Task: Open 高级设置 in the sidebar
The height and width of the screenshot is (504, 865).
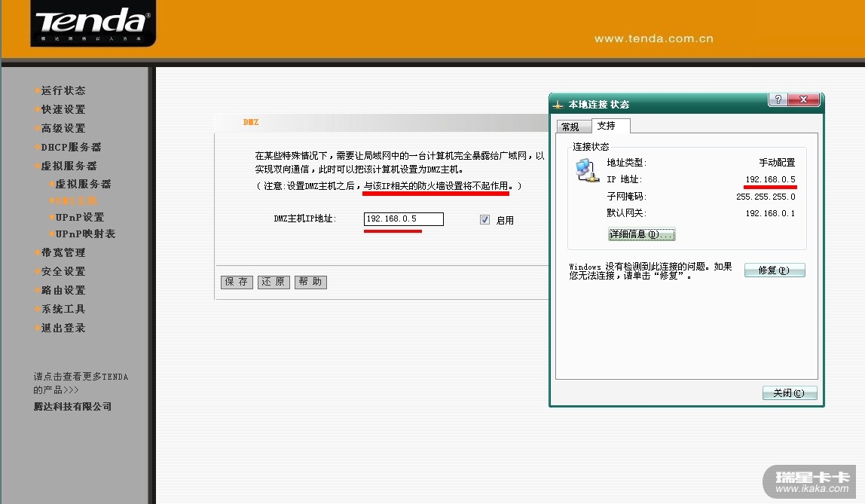Action: click(63, 128)
